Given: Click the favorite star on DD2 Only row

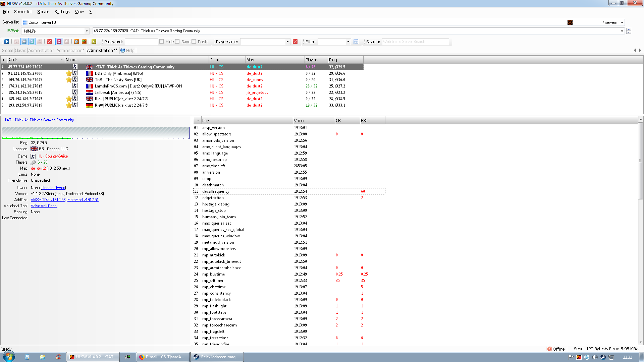Looking at the screenshot, I should point(69,73).
